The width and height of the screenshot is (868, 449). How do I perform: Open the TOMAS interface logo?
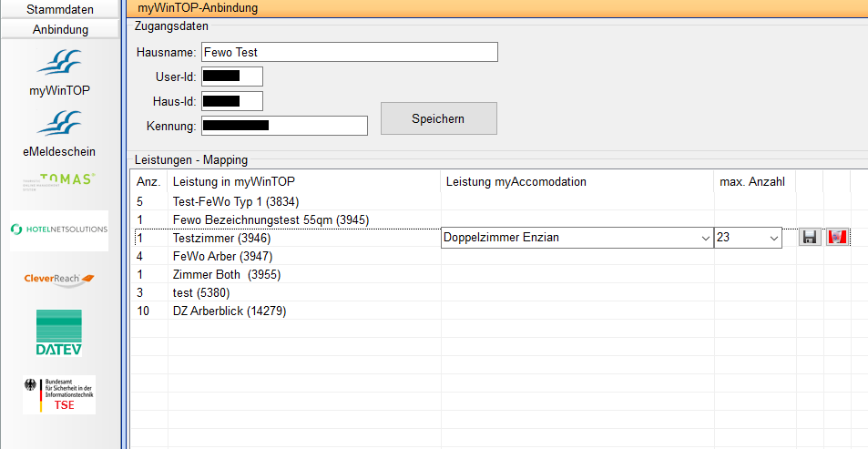coord(59,182)
